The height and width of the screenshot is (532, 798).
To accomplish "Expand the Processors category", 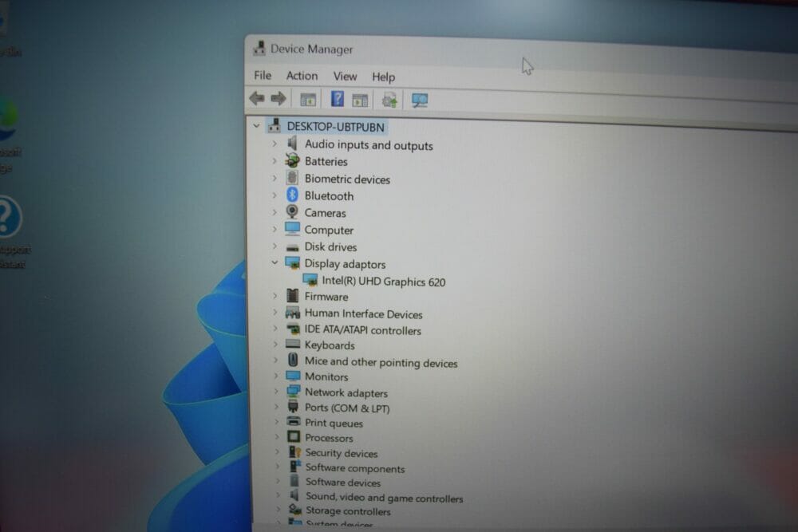I will point(276,436).
